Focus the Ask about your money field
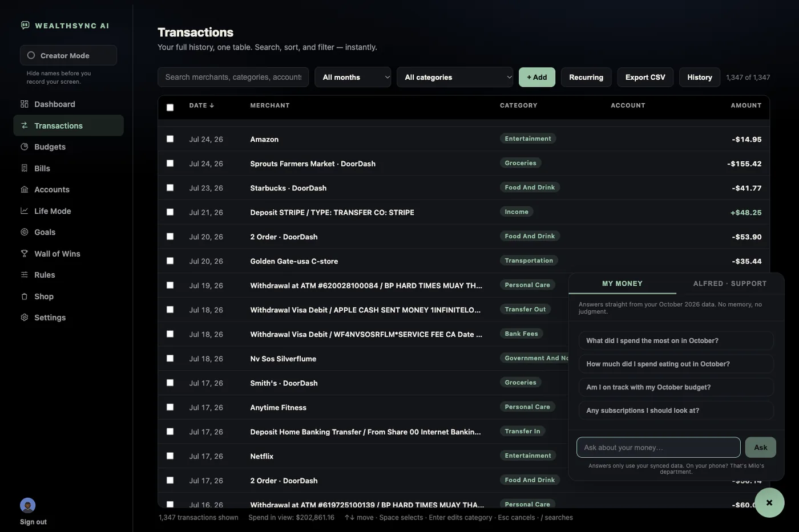Image resolution: width=799 pixels, height=532 pixels. 659,448
